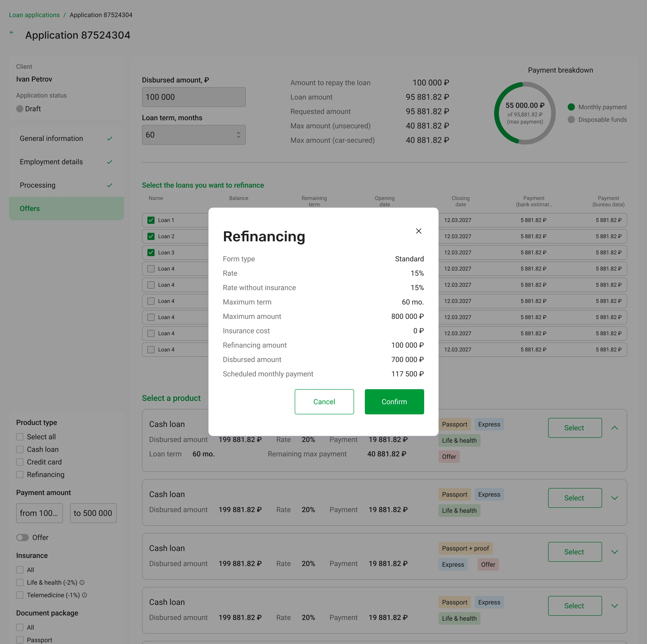Uncheck the Loan 3 checkbox
The height and width of the screenshot is (644, 647).
151,253
